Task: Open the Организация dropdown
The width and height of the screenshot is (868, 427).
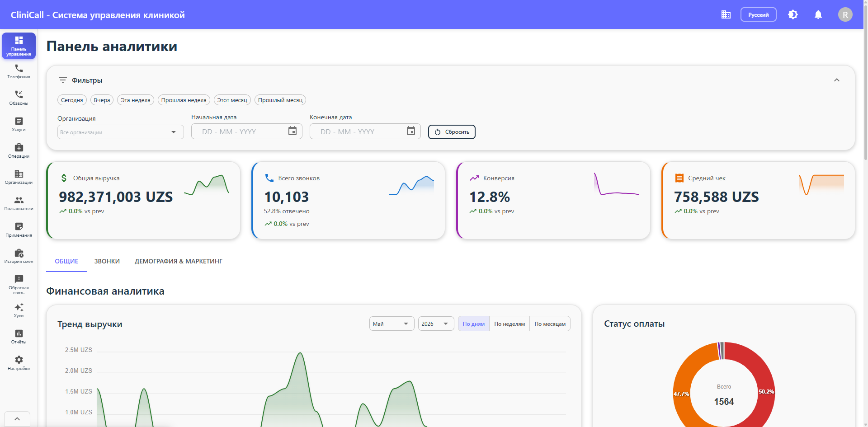Action: coord(121,132)
